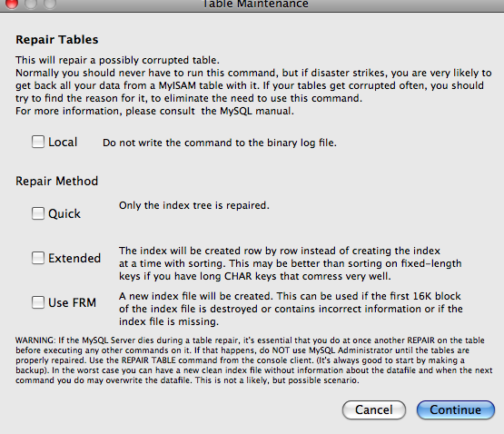Click the WARNING paragraph about MySQL Server
This screenshot has width=504, height=434.
pyautogui.click(x=254, y=360)
